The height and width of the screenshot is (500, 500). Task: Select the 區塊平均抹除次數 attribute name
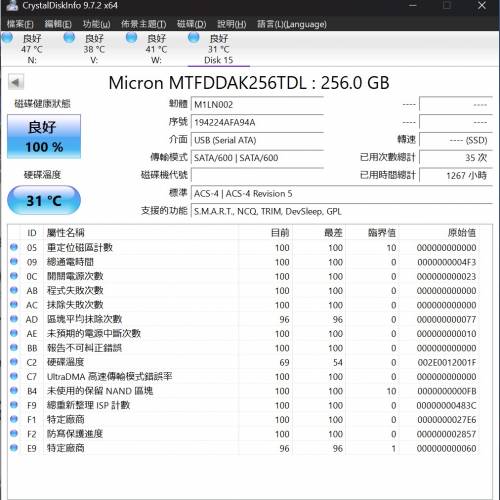click(x=84, y=319)
